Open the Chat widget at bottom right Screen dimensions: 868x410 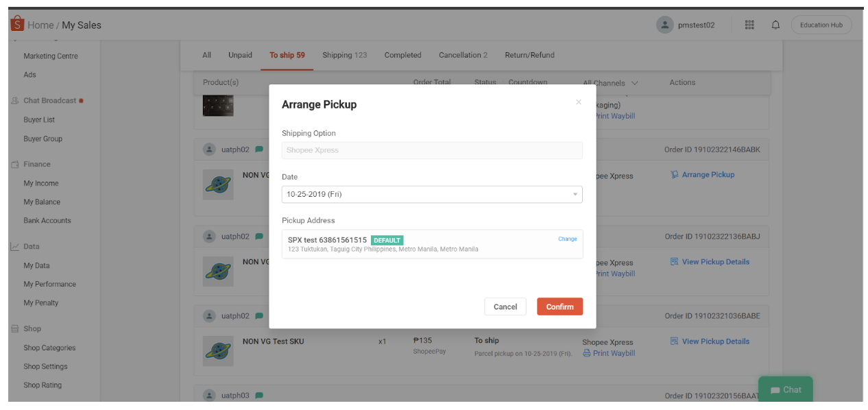[x=785, y=389]
